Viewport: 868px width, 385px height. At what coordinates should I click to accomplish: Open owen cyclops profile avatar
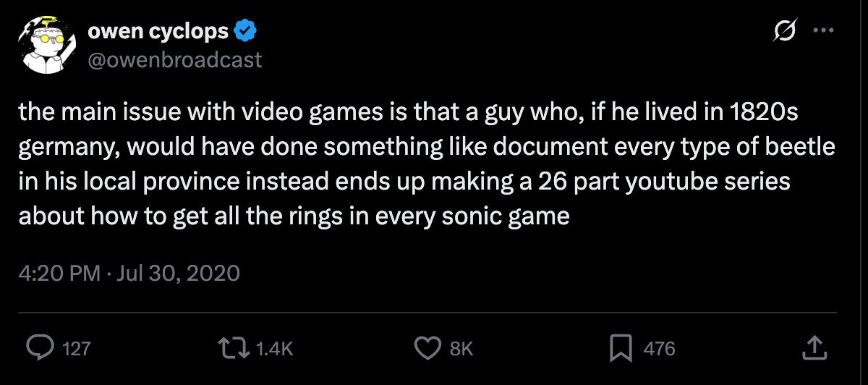48,46
